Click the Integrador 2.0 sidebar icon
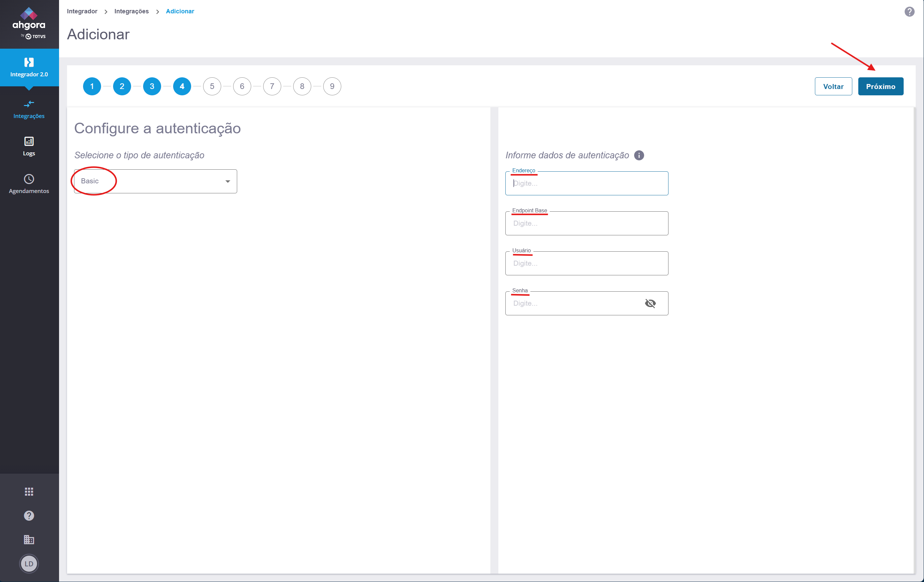The image size is (924, 582). click(29, 62)
